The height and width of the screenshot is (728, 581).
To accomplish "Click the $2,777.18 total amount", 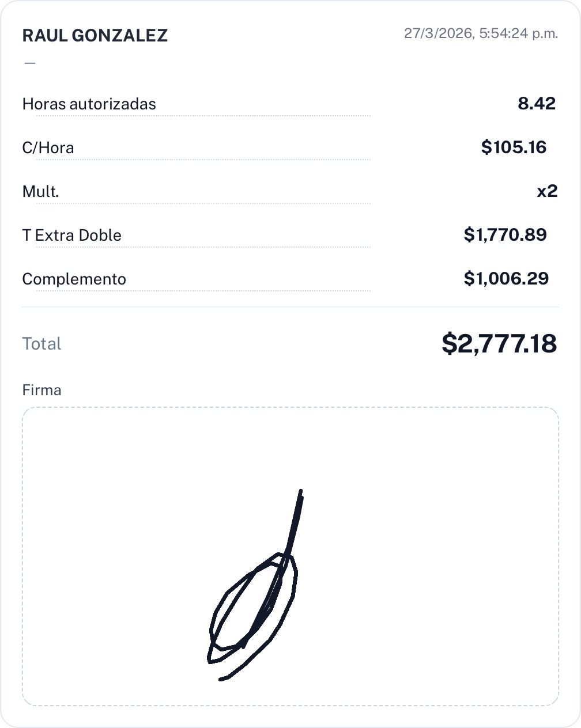I will click(499, 344).
